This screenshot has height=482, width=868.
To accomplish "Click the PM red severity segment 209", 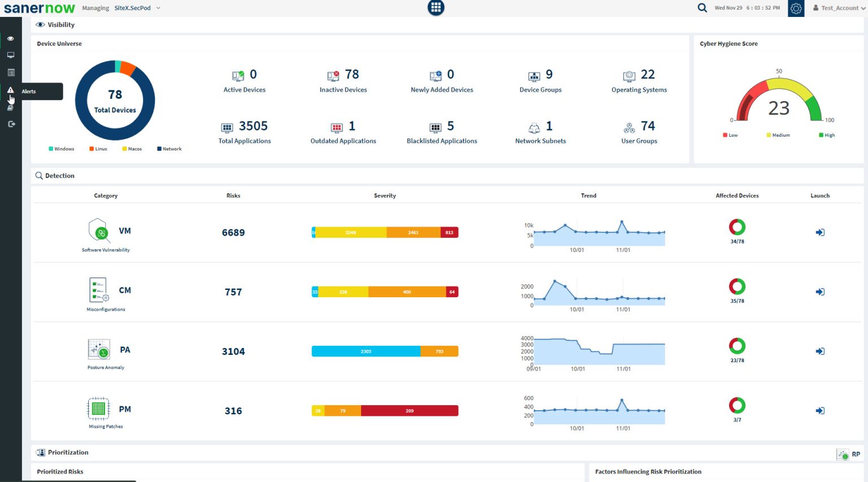I will (x=410, y=411).
